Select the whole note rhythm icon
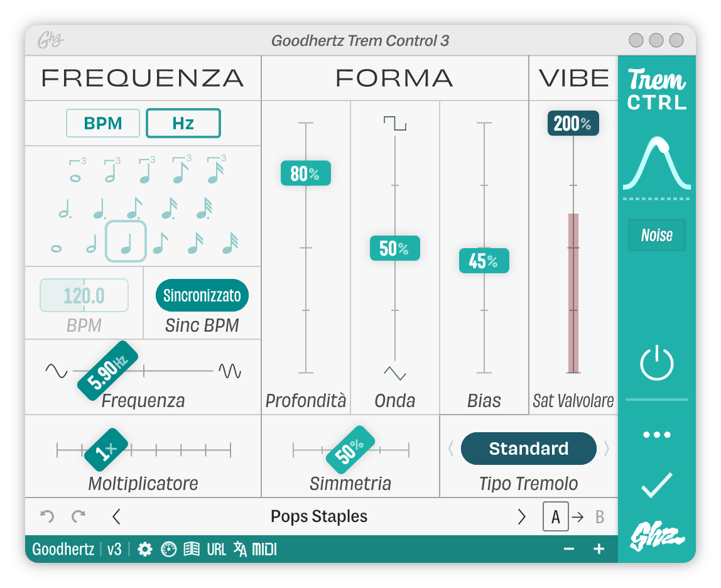Image resolution: width=721 pixels, height=588 pixels. coord(56,248)
